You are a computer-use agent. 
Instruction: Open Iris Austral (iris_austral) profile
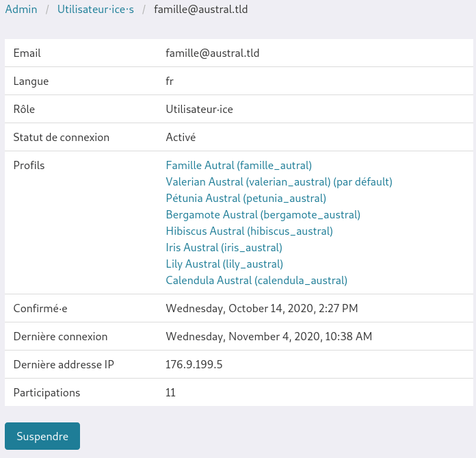(224, 247)
